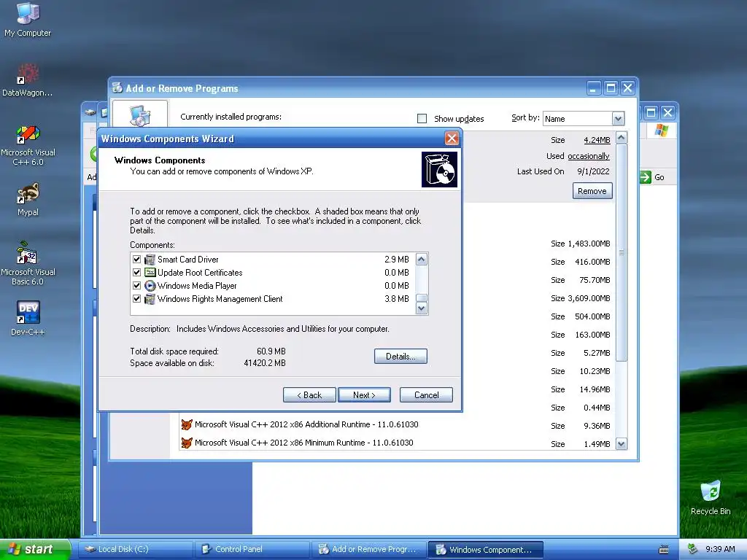Image resolution: width=747 pixels, height=560 pixels.
Task: Click the keyboard icon in system tray
Action: pyautogui.click(x=663, y=550)
